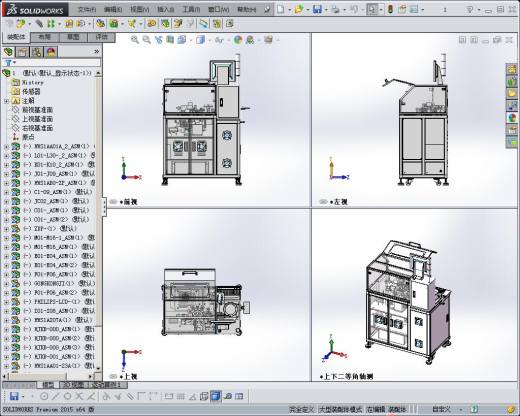The height and width of the screenshot is (416, 520).
Task: Open the PropertyManager tab icon
Action: tap(22, 52)
